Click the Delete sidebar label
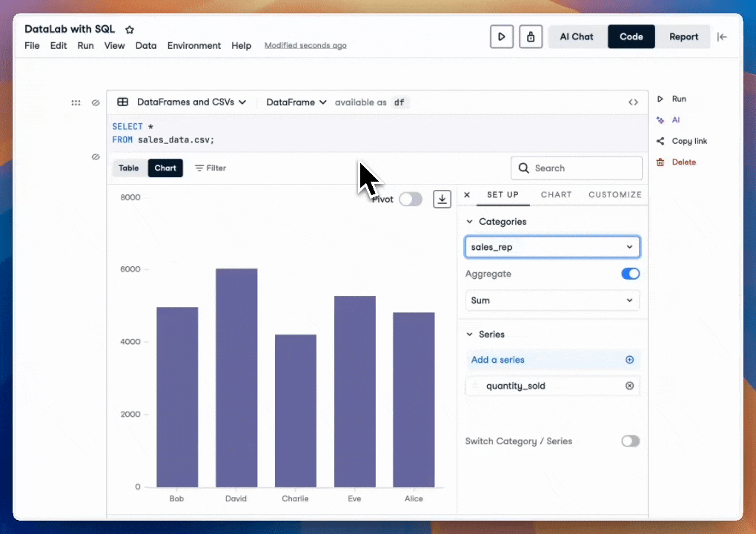The width and height of the screenshot is (756, 534). [683, 162]
